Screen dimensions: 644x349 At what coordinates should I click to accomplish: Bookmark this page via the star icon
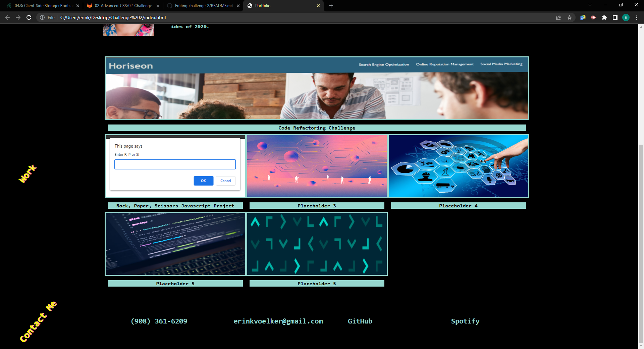(x=570, y=17)
